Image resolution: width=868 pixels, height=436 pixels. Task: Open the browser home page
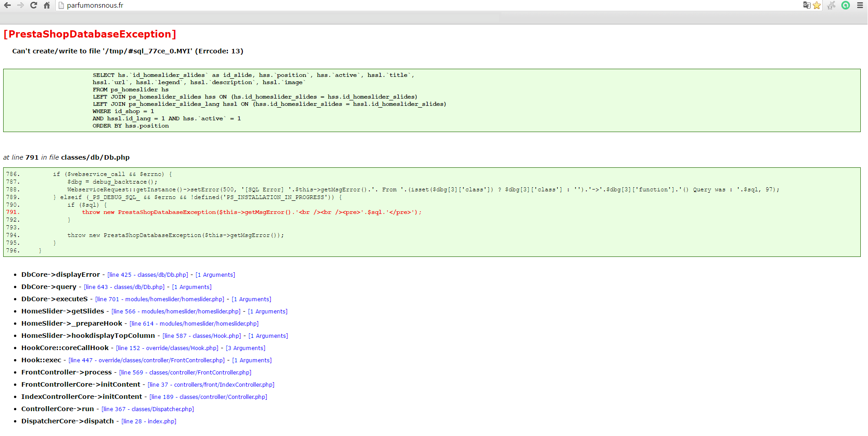[x=47, y=5]
